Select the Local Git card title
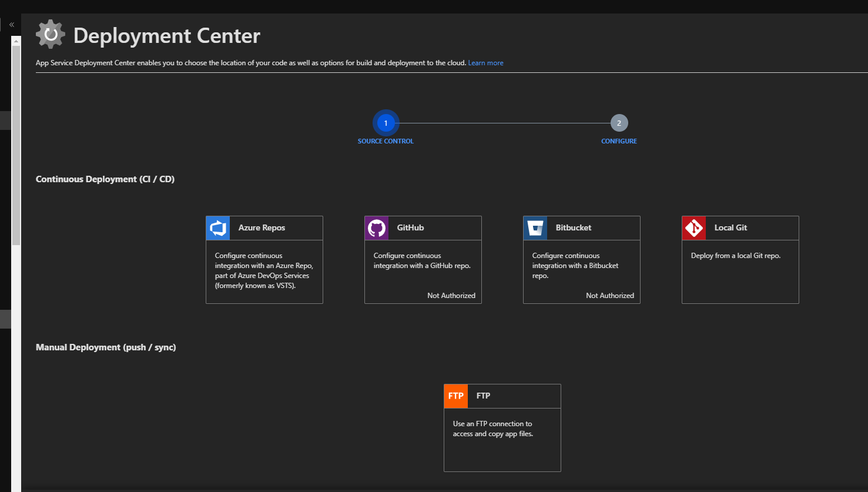Screen dimensions: 868x492 pos(730,228)
